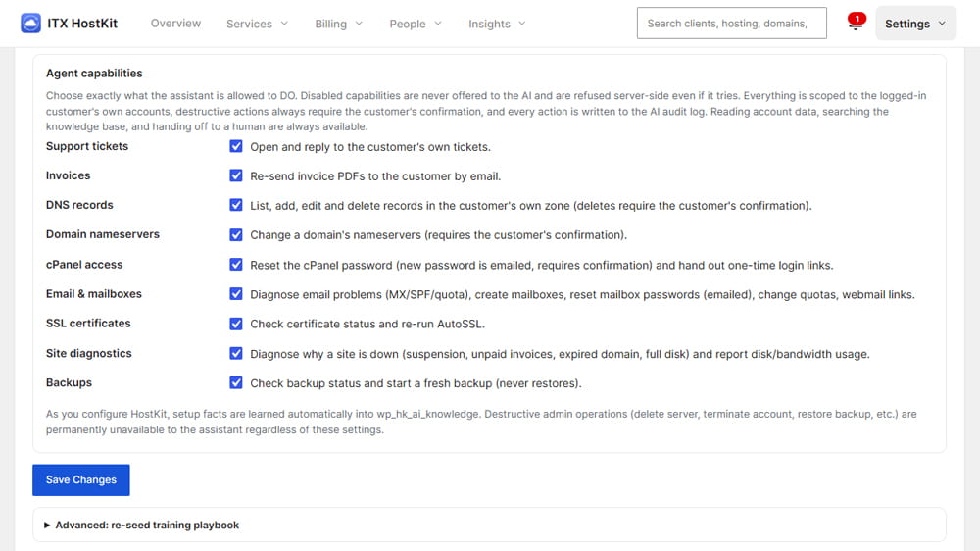Image resolution: width=980 pixels, height=551 pixels.
Task: Toggle the Domain nameservers checkbox
Action: pos(235,234)
